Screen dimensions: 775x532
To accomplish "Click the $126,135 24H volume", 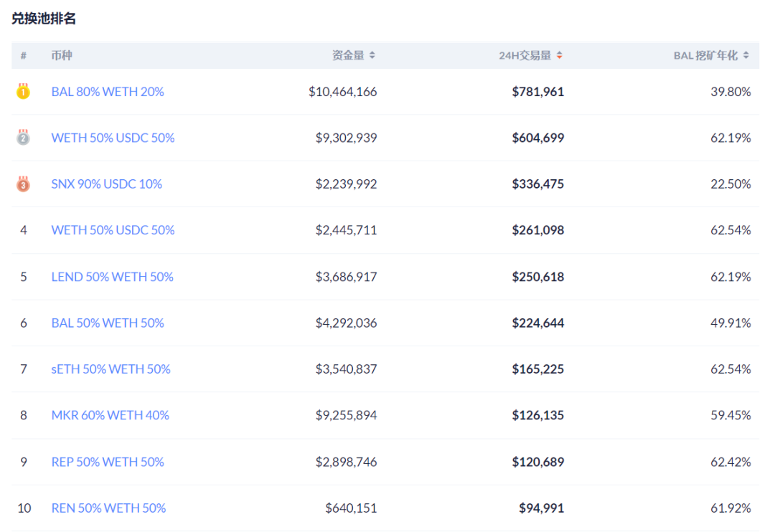I will click(537, 415).
